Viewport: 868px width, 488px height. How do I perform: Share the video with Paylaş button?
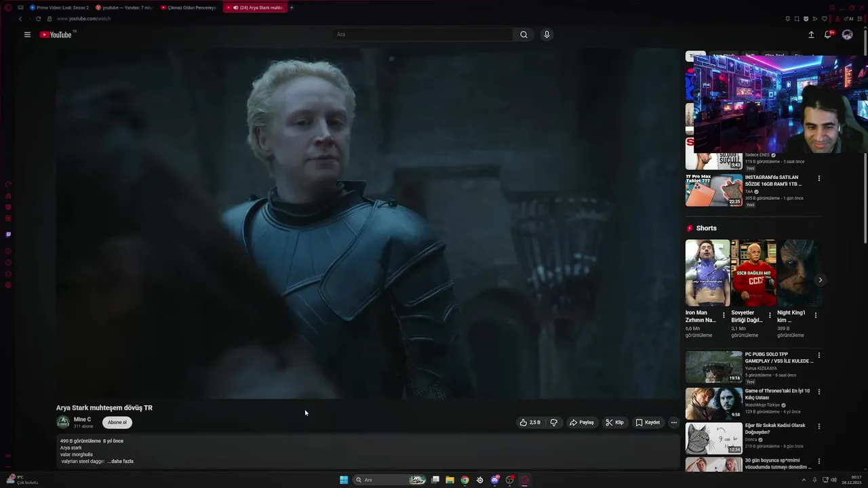[x=581, y=422]
